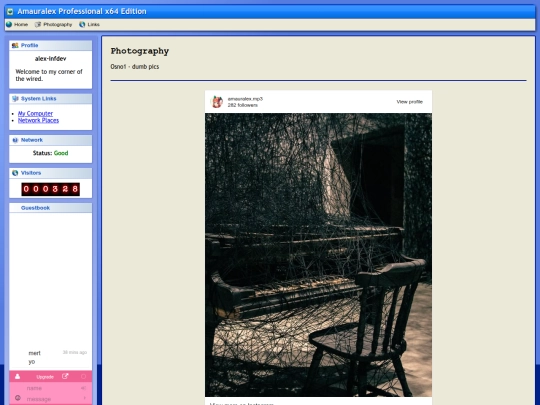Screen dimensions: 540x405
Task: Open the piano and chair photo
Action: tap(318, 255)
